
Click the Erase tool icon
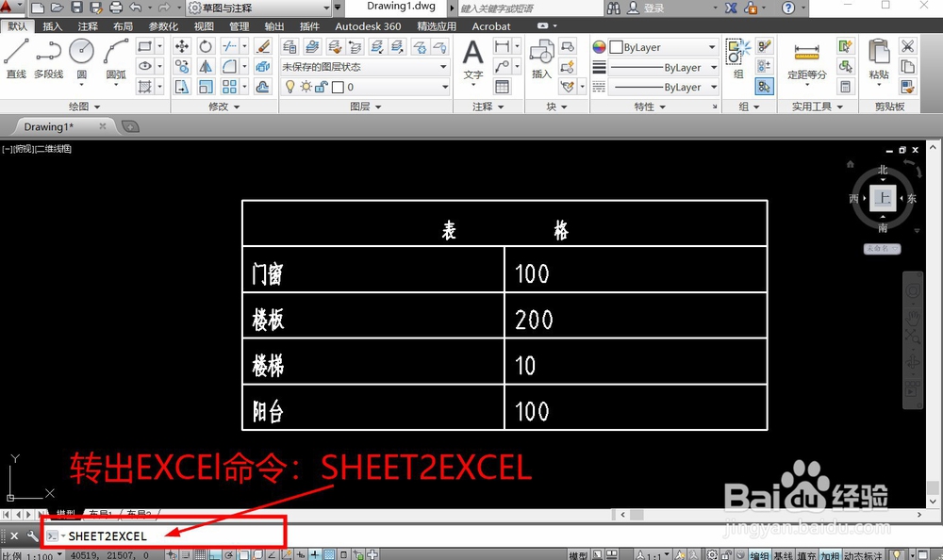[263, 46]
